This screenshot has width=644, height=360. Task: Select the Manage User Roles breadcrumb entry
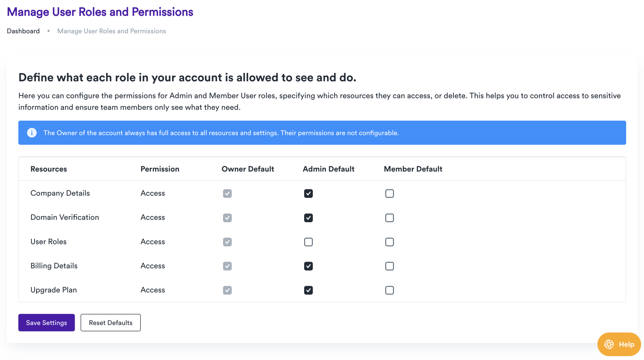coord(111,31)
